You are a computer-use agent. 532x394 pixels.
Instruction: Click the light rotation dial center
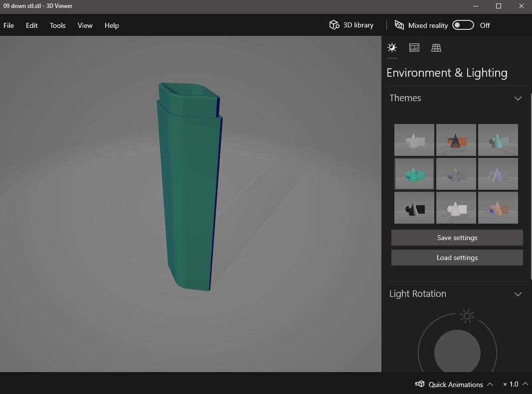point(457,351)
